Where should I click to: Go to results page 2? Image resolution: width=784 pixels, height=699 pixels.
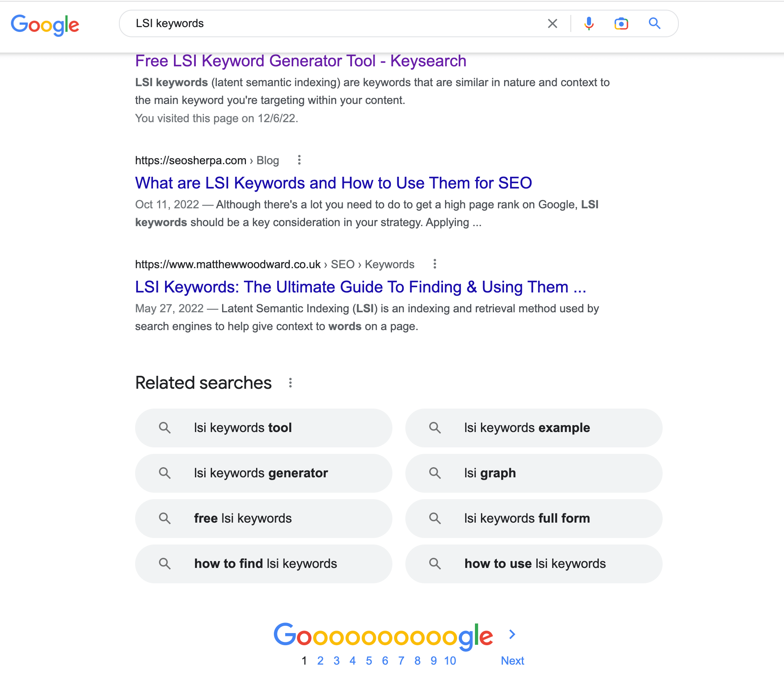tap(320, 660)
